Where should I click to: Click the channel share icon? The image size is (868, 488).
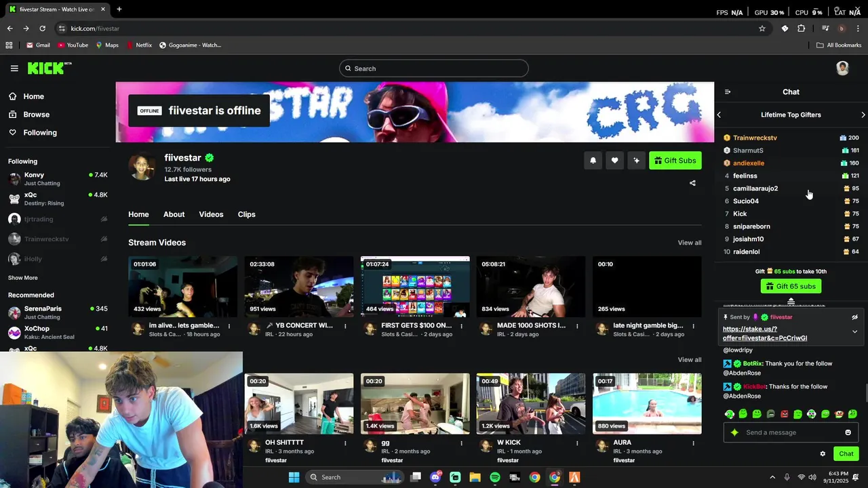tap(692, 183)
